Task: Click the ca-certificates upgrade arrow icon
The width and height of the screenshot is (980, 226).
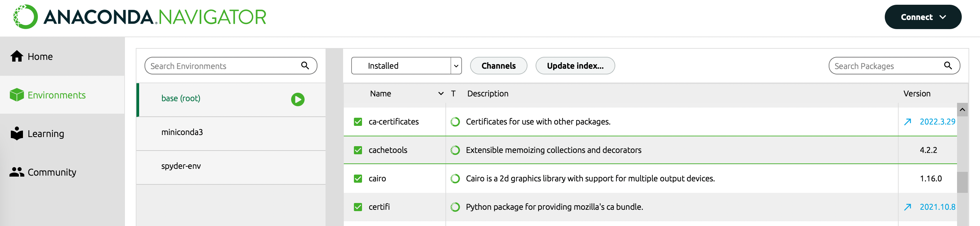Action: (x=907, y=121)
